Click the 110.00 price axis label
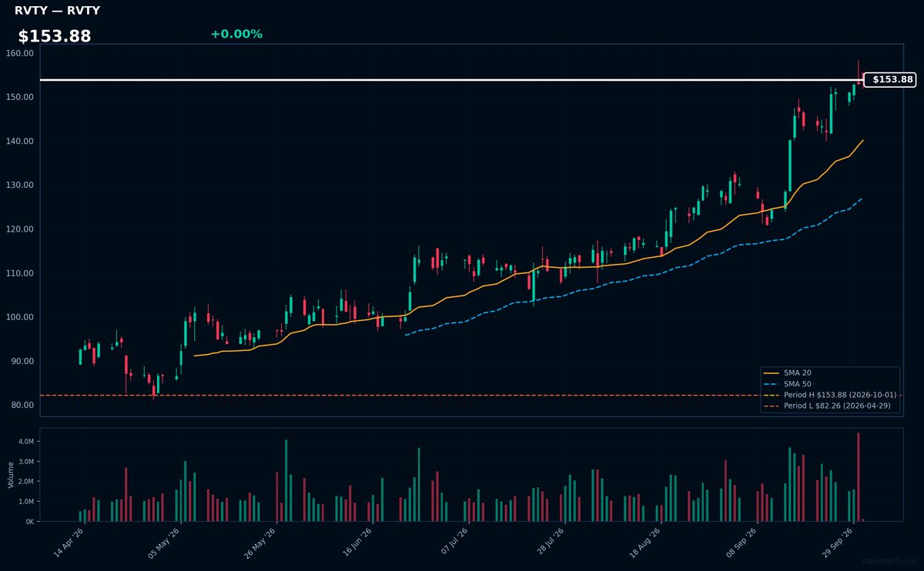The image size is (924, 571). [x=19, y=273]
